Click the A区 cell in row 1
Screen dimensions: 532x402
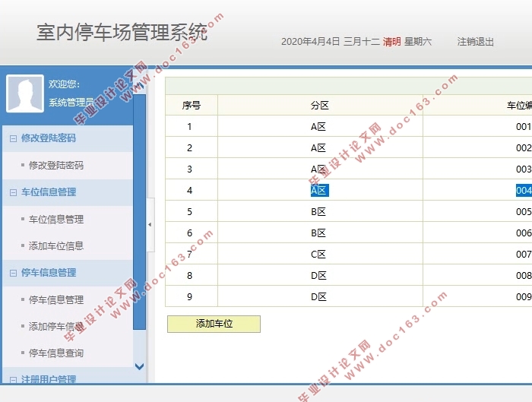(318, 127)
